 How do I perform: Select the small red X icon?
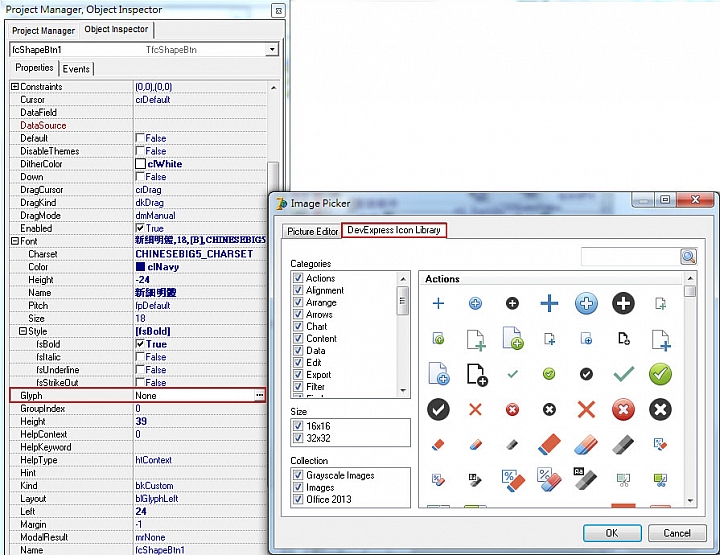click(x=475, y=409)
